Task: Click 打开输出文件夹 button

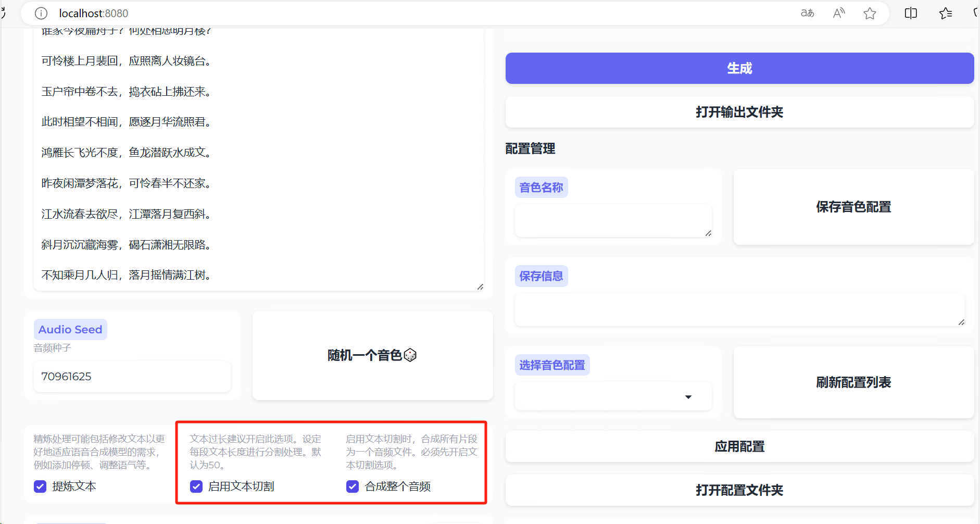Action: 739,112
